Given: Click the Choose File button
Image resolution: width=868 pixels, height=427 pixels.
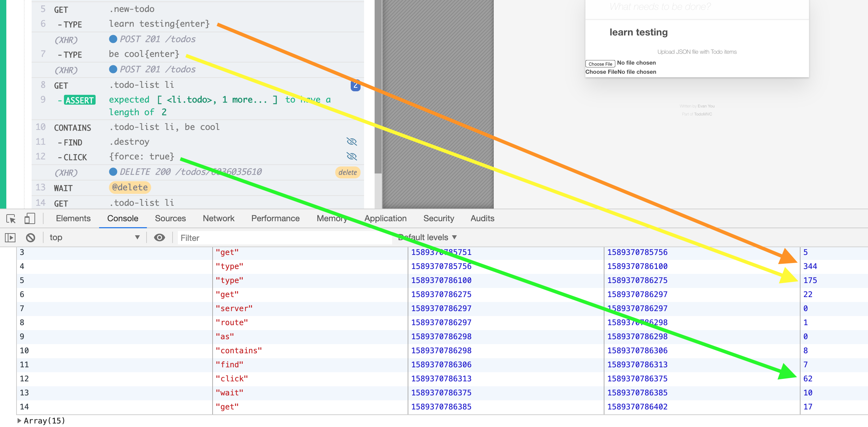Looking at the screenshot, I should (600, 64).
